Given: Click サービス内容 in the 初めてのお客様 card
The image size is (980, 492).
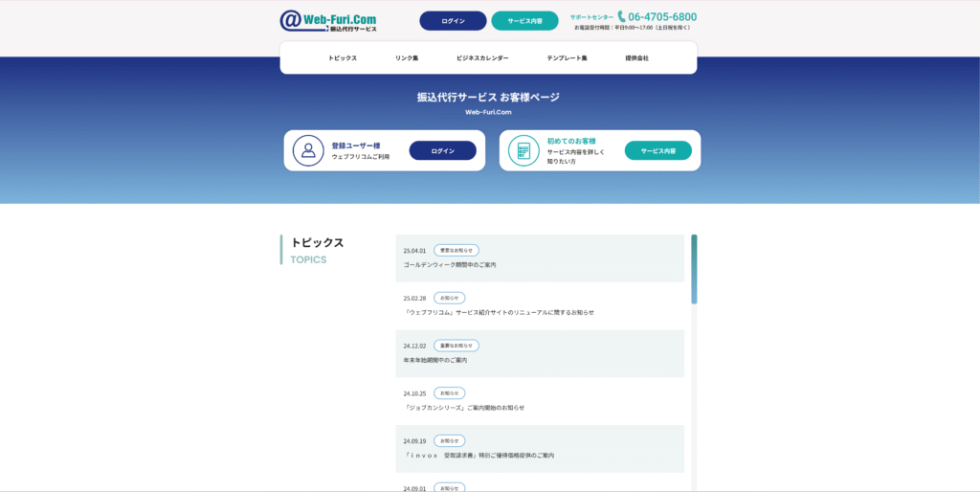Looking at the screenshot, I should 658,150.
